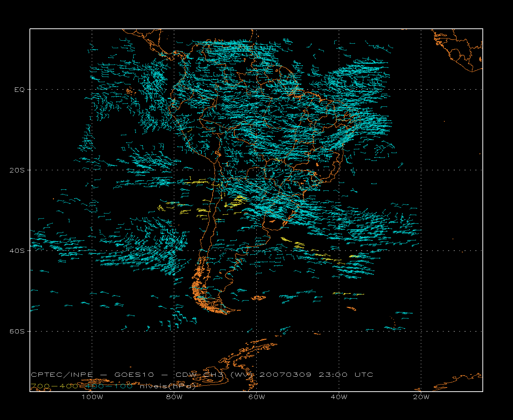Click the 20W longitude label
This screenshot has height=420, width=513.
[x=421, y=397]
